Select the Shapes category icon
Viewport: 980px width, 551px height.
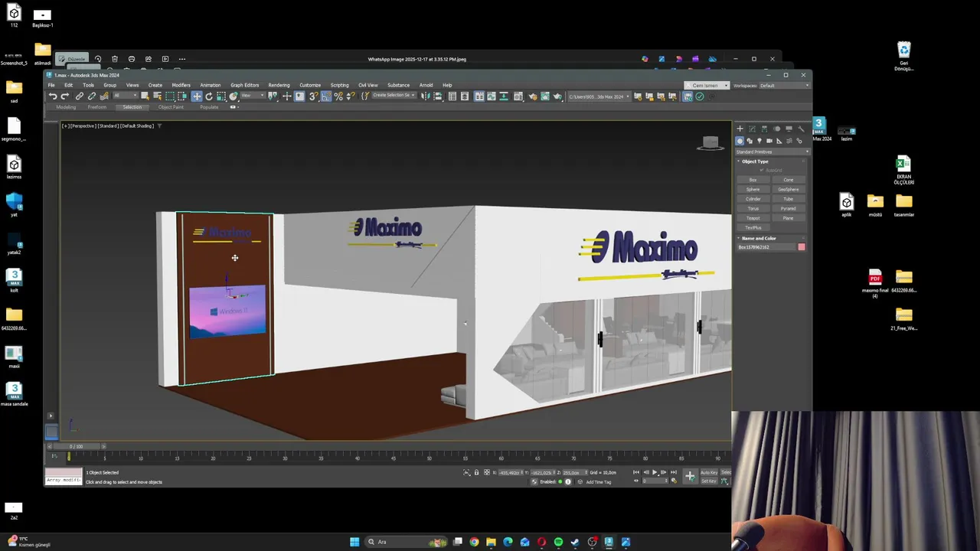click(750, 141)
